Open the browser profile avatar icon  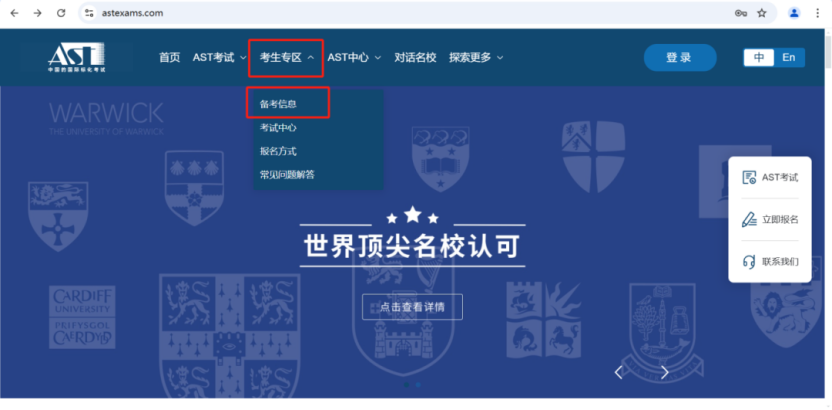pyautogui.click(x=794, y=13)
